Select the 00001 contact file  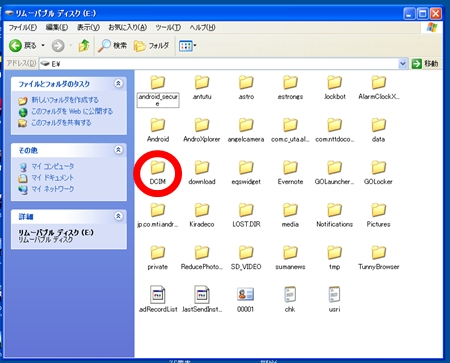(x=246, y=299)
